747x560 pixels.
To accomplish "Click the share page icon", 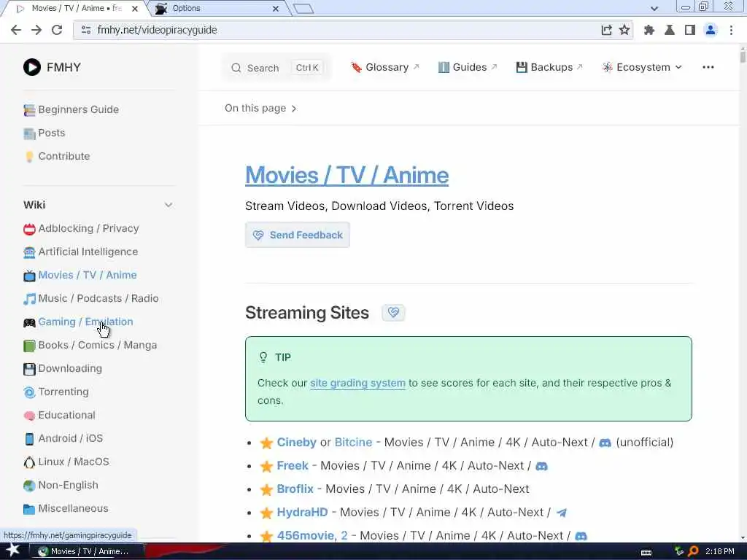I will coord(606,30).
